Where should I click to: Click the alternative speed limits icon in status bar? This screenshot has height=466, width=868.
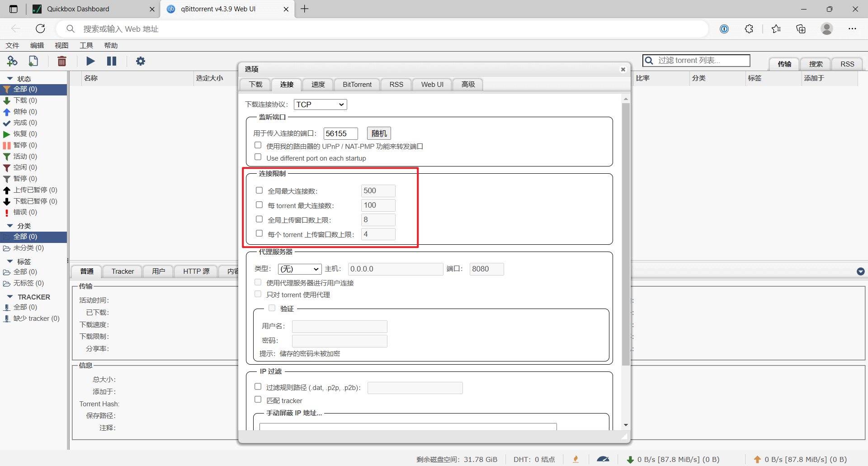603,459
